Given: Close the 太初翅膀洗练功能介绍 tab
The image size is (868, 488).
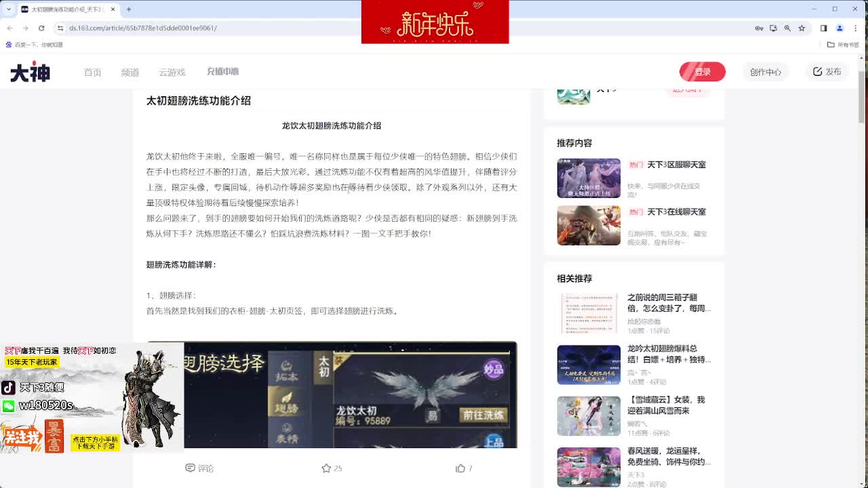Looking at the screenshot, I should (x=113, y=9).
